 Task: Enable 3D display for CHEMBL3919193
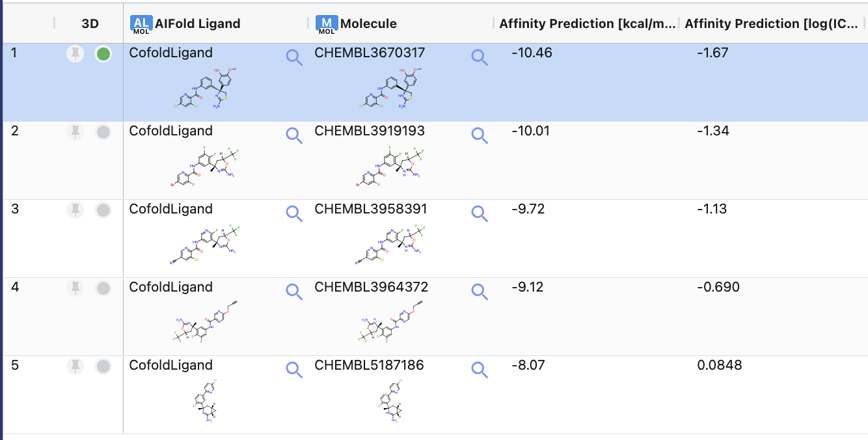(103, 132)
